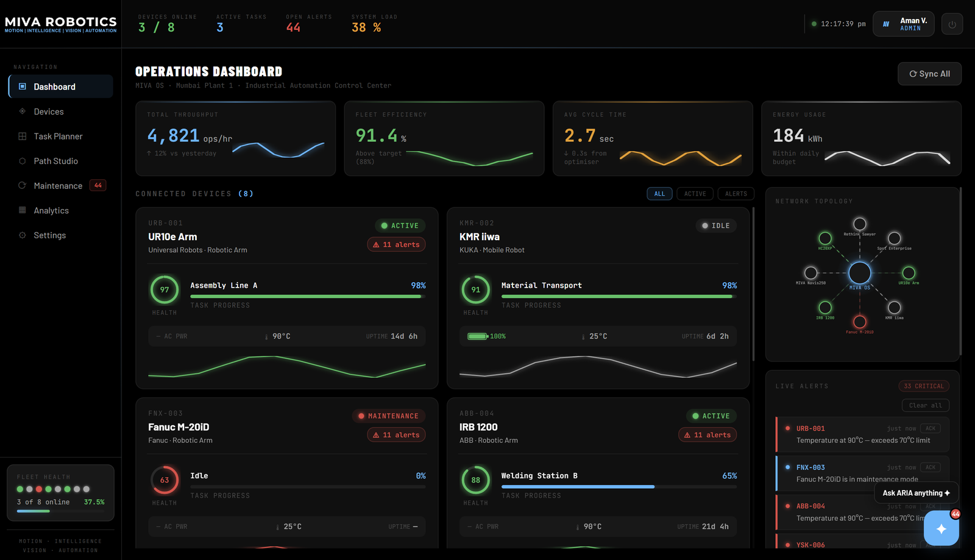Show only ALERTS devices filter
This screenshot has height=560, width=975.
(736, 194)
